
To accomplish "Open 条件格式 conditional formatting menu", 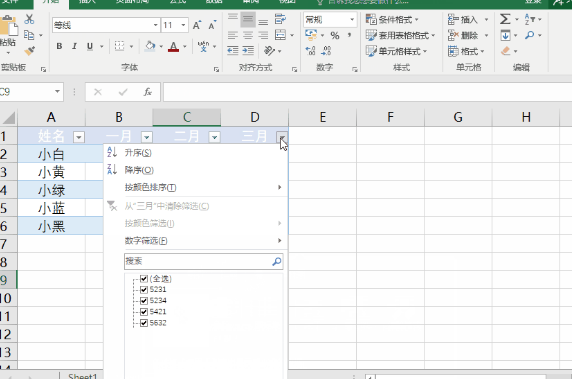I will pyautogui.click(x=392, y=19).
